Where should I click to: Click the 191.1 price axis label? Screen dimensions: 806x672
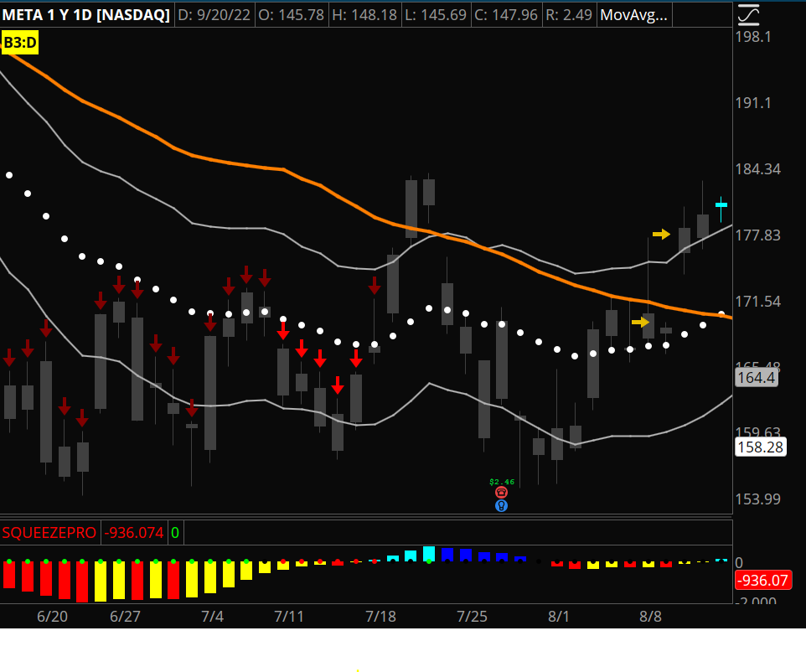753,103
